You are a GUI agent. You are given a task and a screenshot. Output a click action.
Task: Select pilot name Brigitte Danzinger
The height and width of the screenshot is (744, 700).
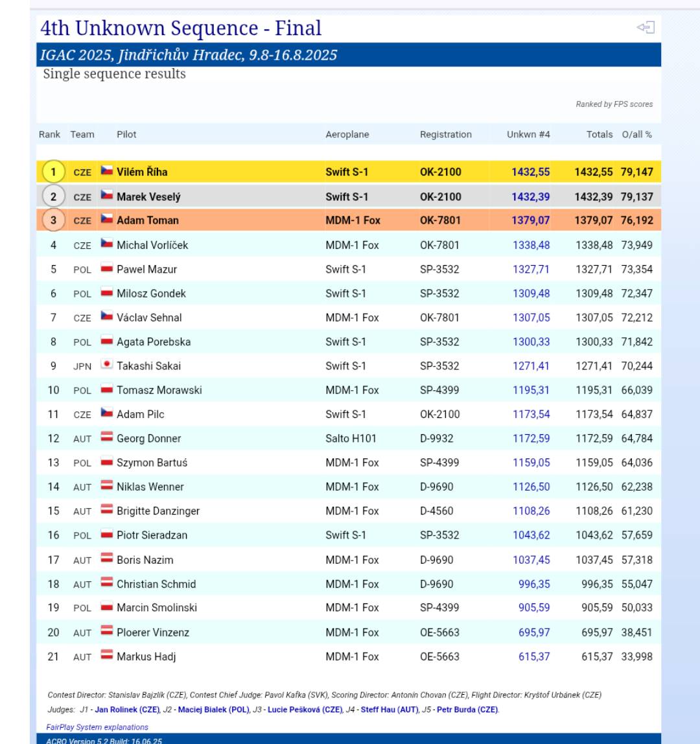158,511
